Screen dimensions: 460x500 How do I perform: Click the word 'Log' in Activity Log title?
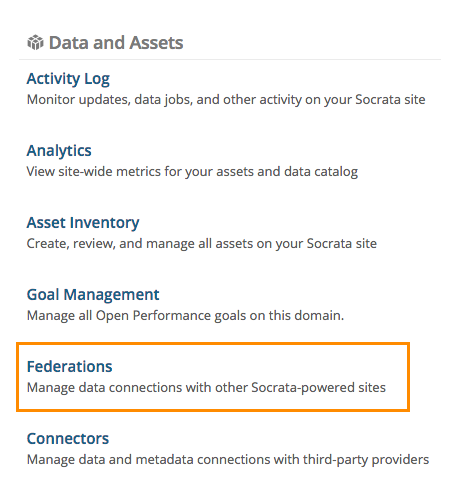click(97, 80)
